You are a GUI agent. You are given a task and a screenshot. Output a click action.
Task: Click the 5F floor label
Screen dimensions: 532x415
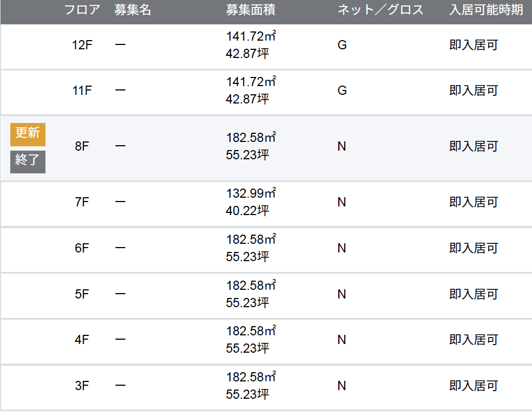[x=82, y=295]
